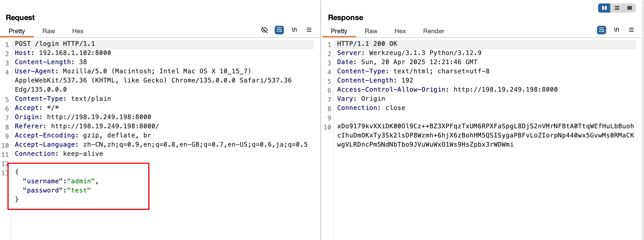Open Request panel hamburger menu
Viewport: 644px width, 240px height.
309,30
